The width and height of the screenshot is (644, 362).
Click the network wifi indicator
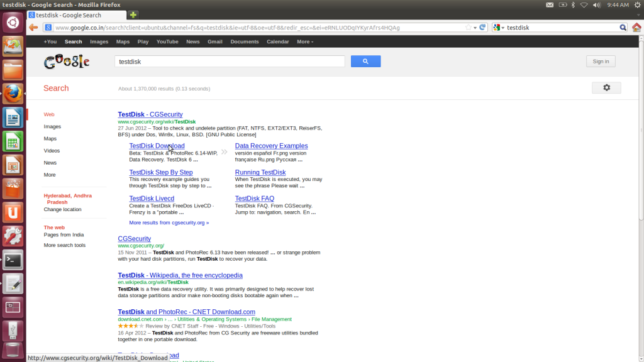coord(584,5)
